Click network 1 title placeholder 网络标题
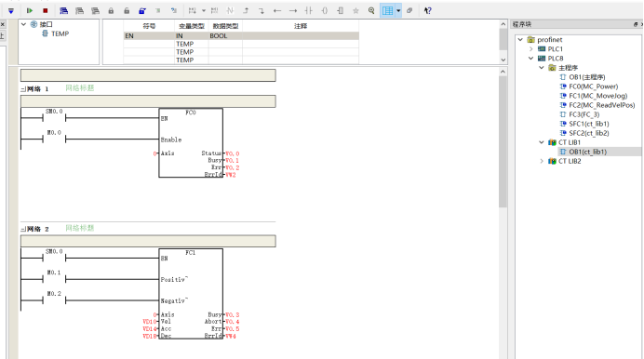The image size is (644, 359). click(x=80, y=87)
